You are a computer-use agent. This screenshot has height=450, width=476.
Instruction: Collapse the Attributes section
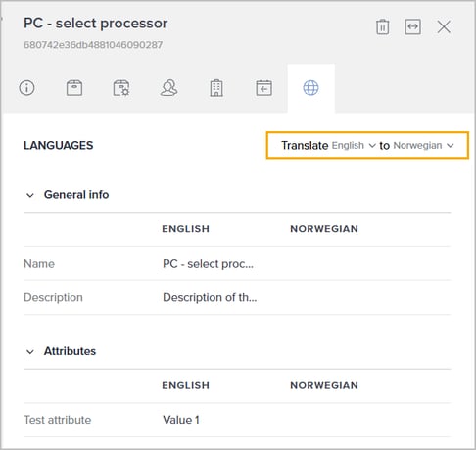pyautogui.click(x=30, y=352)
